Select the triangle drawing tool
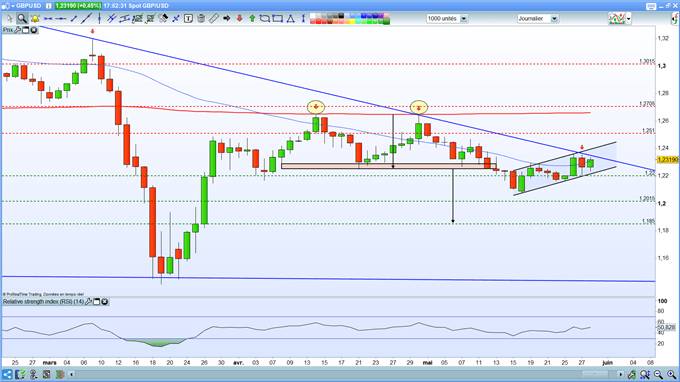Screen dimensions: 680x382 click(290, 19)
